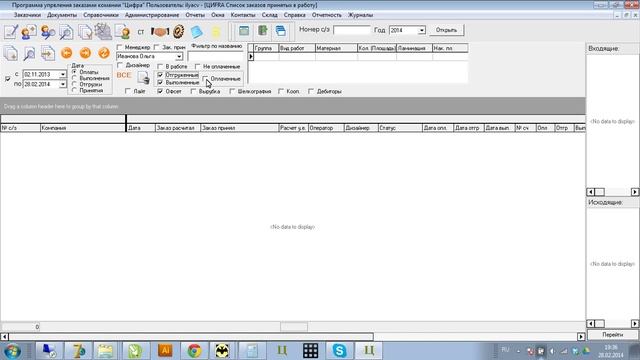Open the 'Год' 2014 dropdown
The height and width of the screenshot is (360, 640).
coord(422,30)
